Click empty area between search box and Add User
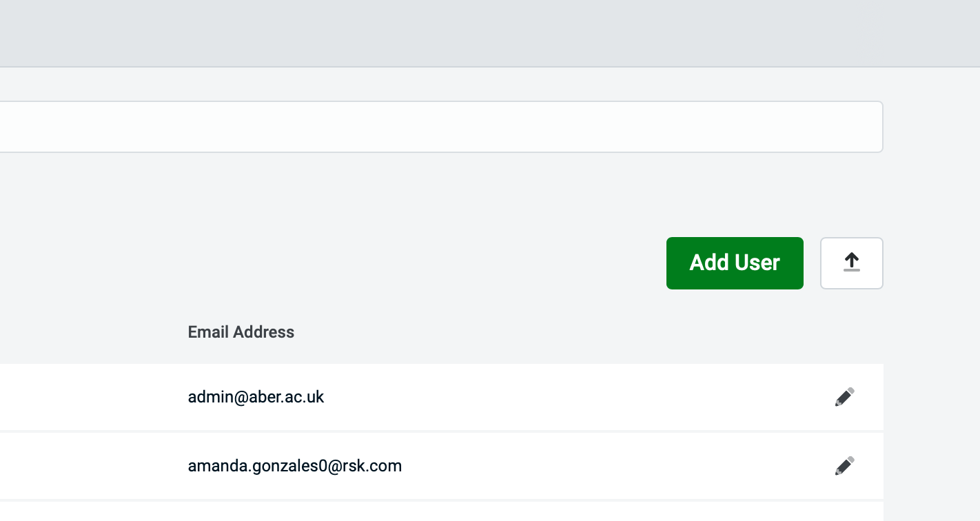The width and height of the screenshot is (980, 521). tap(441, 194)
